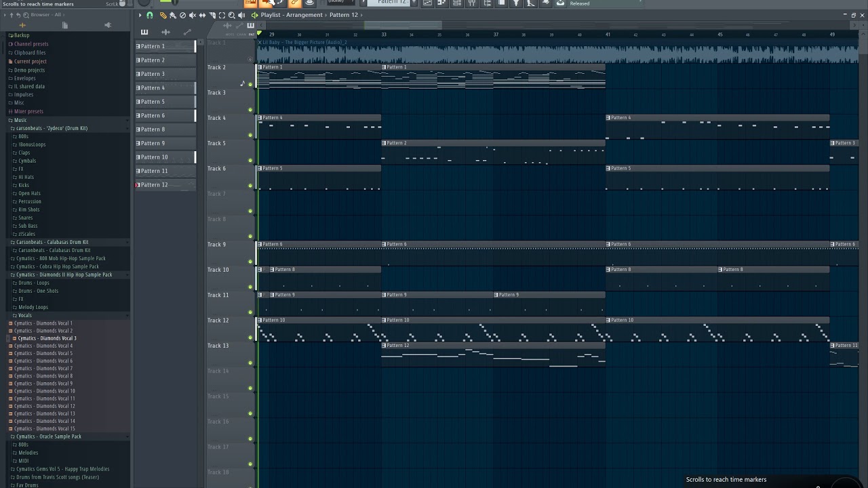Image resolution: width=868 pixels, height=488 pixels.
Task: Select the Paint brush tool
Action: 173,15
